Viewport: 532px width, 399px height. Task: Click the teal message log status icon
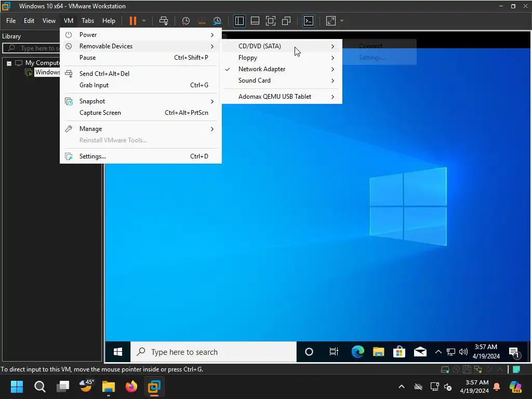pyautogui.click(x=516, y=369)
